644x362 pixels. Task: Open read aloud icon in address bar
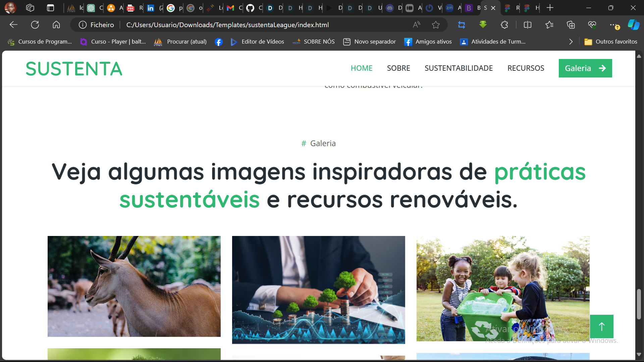coord(416,25)
